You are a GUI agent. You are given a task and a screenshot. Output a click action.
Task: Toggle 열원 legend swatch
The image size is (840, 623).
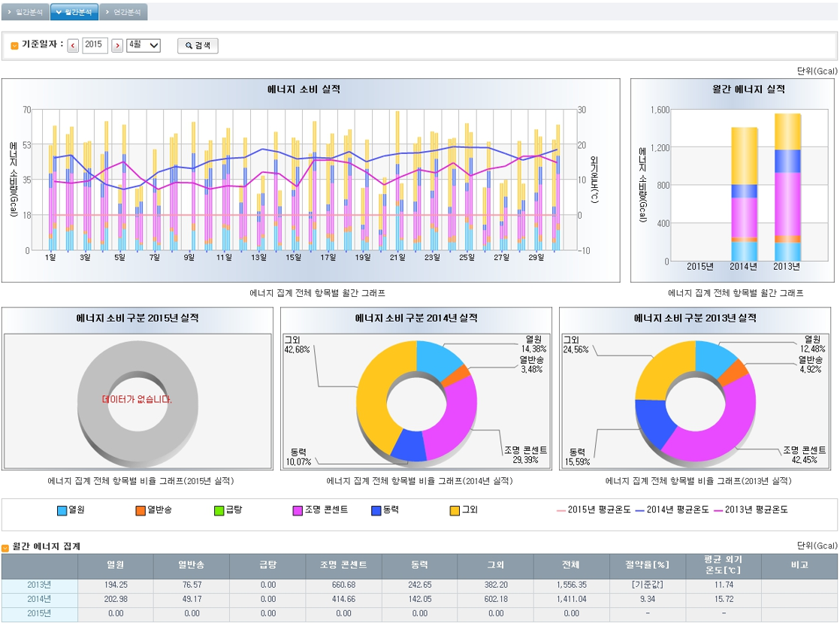[x=62, y=511]
